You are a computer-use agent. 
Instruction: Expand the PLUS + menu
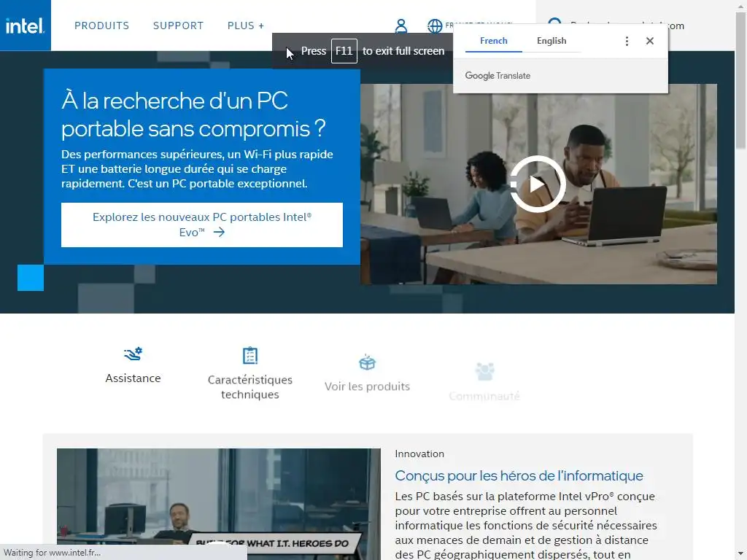pos(246,26)
